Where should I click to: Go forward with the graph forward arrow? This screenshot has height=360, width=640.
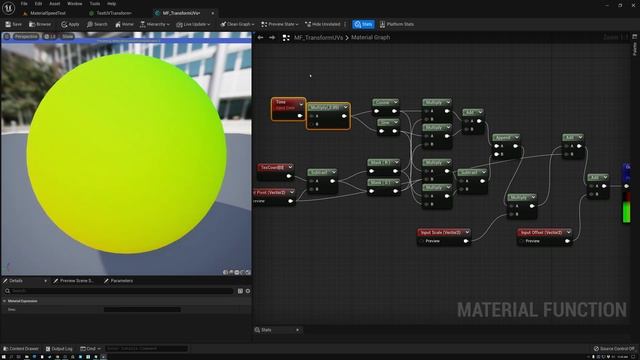click(x=272, y=38)
